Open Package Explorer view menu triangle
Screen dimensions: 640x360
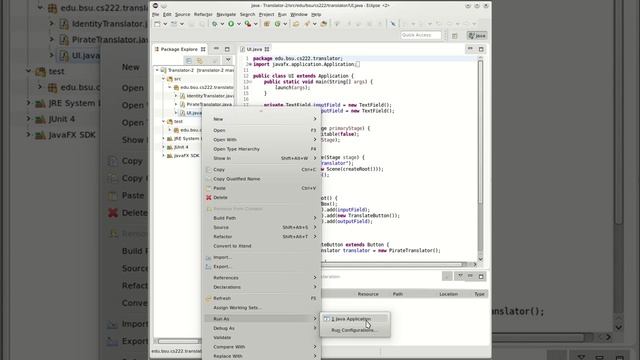pyautogui.click(x=228, y=60)
